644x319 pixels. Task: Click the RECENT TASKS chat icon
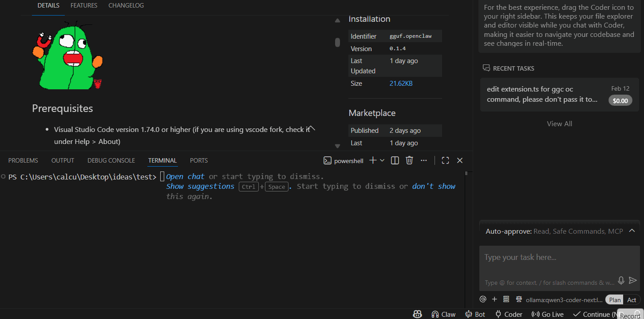pyautogui.click(x=486, y=68)
